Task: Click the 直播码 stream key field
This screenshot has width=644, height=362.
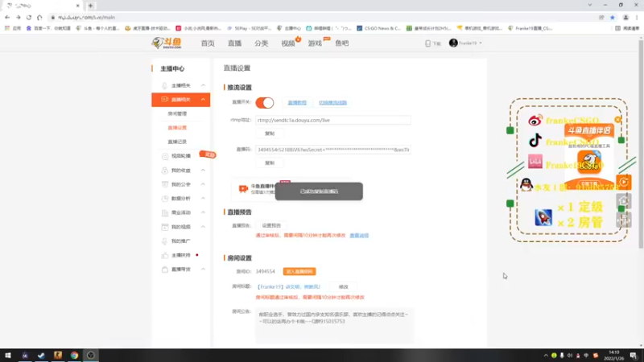Action: tap(333, 150)
